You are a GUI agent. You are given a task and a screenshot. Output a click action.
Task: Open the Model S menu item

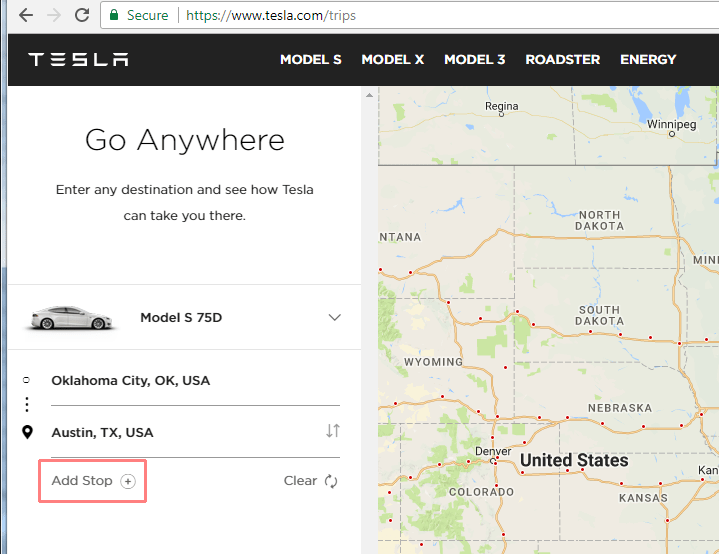pos(311,60)
